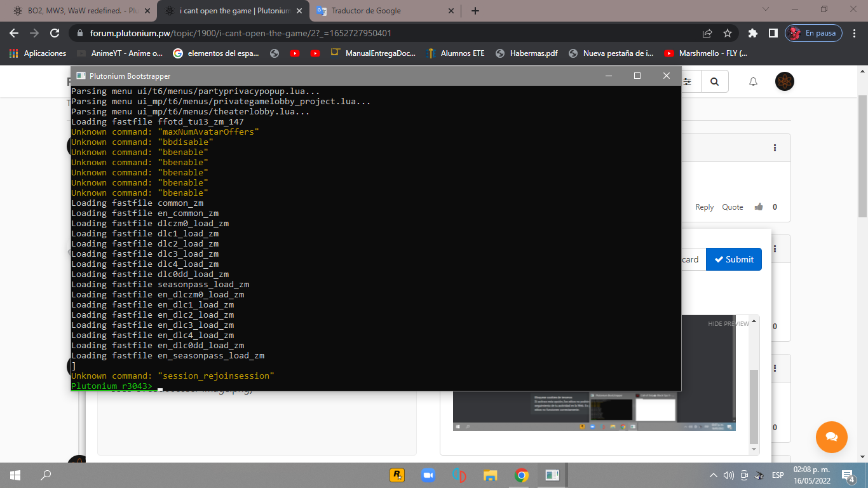The image size is (868, 488).
Task: Open the share-this-page icon in address bar
Action: (x=707, y=33)
